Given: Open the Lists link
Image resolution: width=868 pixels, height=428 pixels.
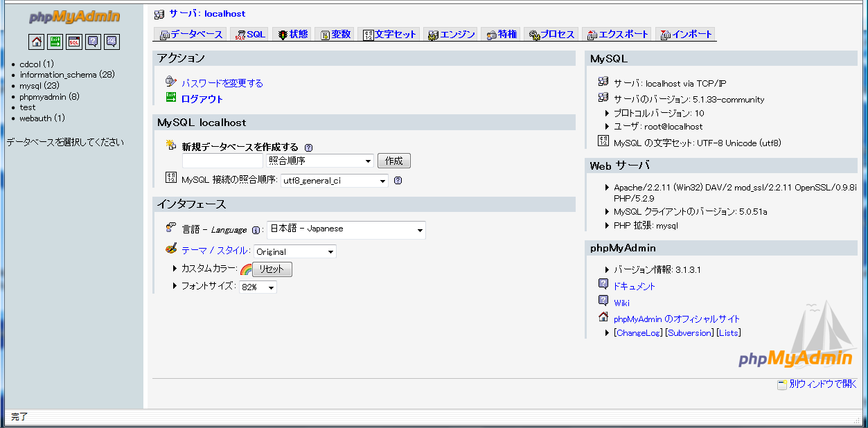Looking at the screenshot, I should 729,333.
